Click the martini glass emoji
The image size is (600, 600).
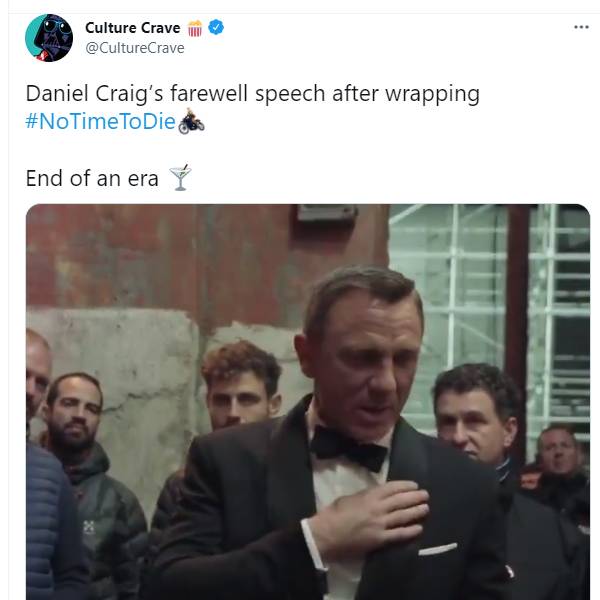click(x=180, y=178)
